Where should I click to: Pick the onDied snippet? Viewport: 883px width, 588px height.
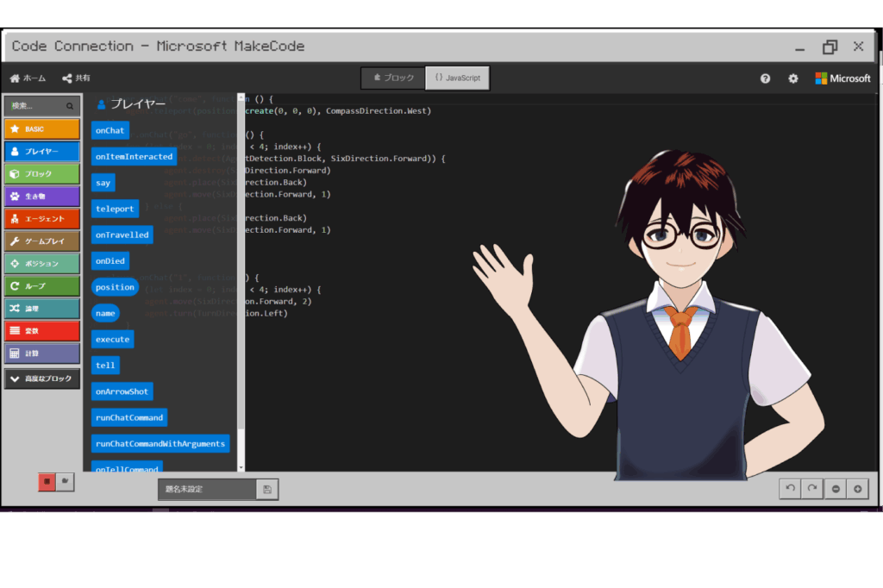point(110,260)
